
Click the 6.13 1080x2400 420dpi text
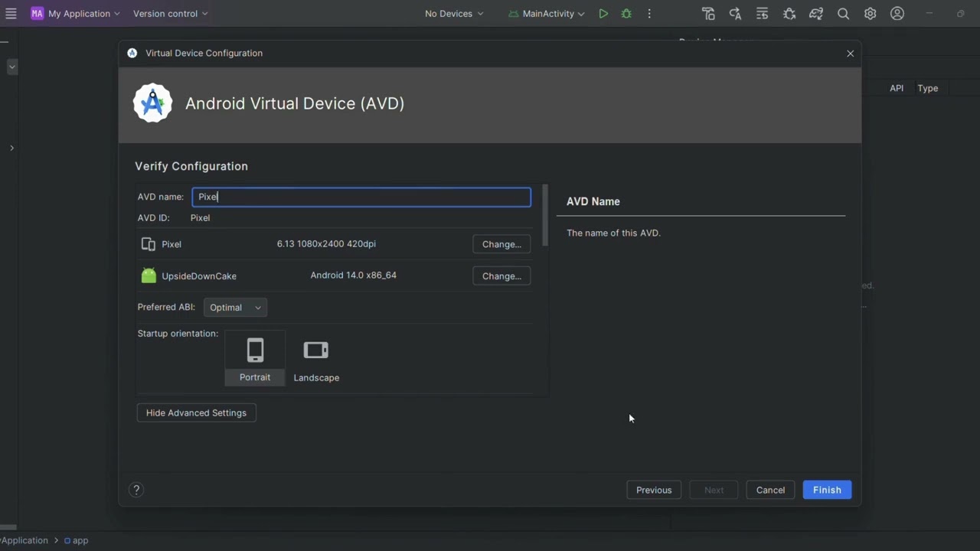pos(326,244)
